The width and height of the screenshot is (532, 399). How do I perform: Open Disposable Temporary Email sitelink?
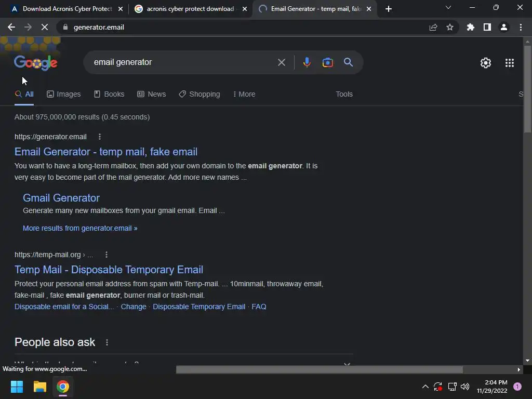[x=199, y=307]
